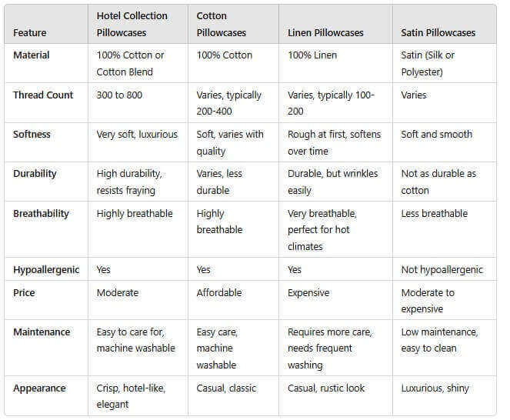Select the "Rough at first, softens over time" cell
Image resolution: width=510 pixels, height=420 pixels.
334,142
